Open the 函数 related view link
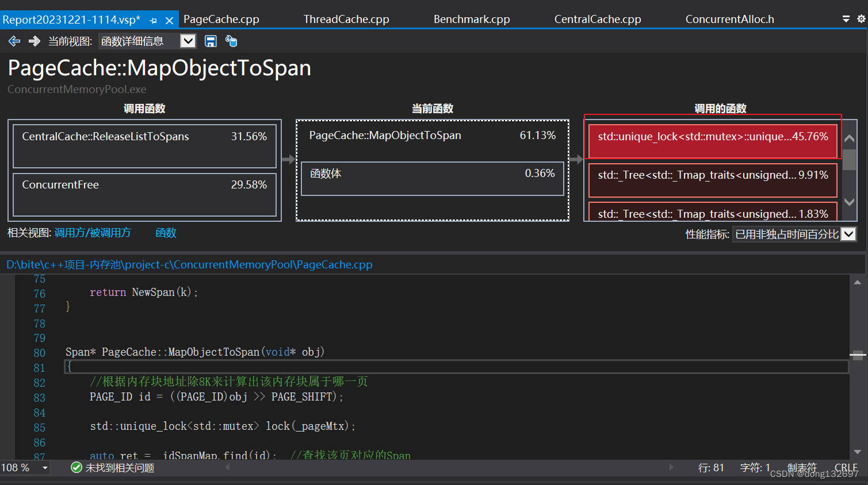 166,233
